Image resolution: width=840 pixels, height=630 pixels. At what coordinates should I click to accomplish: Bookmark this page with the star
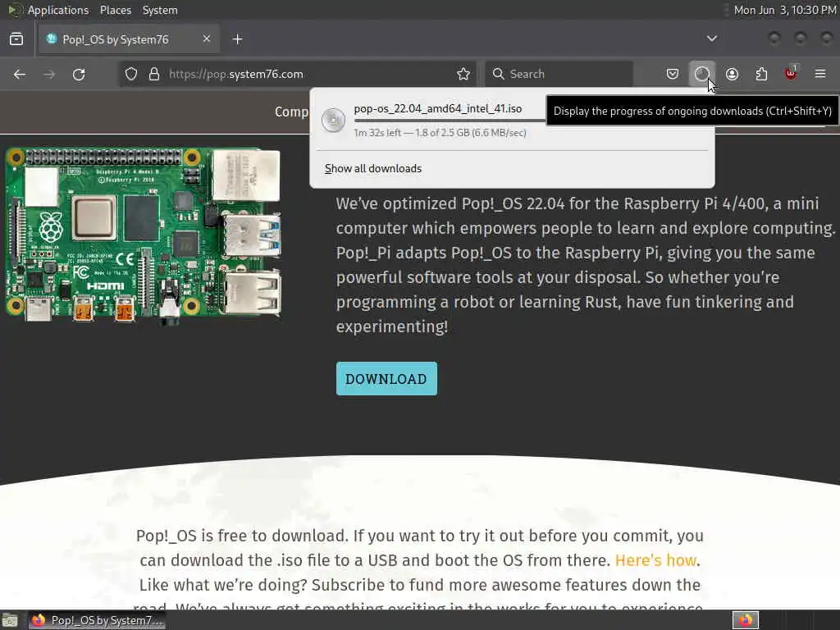[x=463, y=74]
